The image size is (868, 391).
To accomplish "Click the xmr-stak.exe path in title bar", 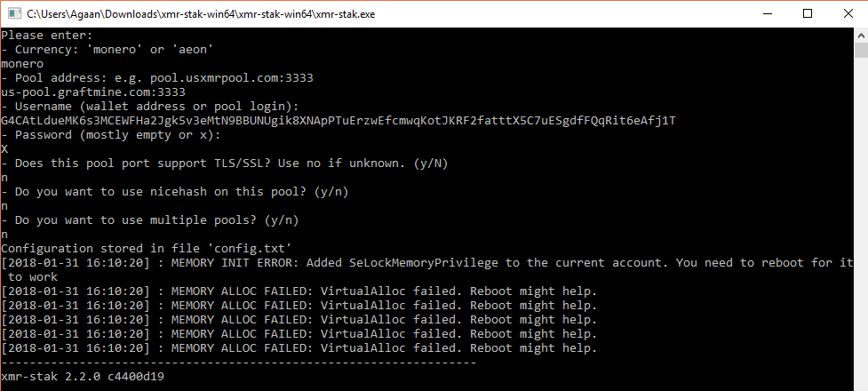I will 201,14.
